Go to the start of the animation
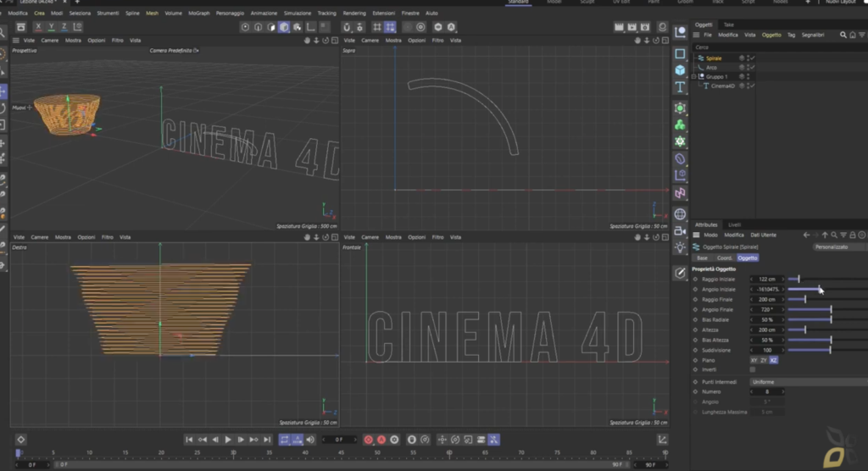 [x=189, y=440]
